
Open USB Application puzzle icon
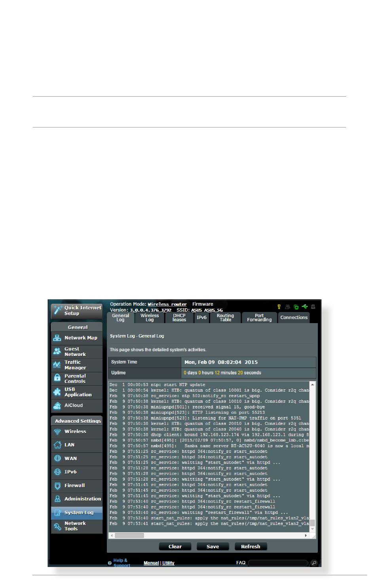(57, 392)
